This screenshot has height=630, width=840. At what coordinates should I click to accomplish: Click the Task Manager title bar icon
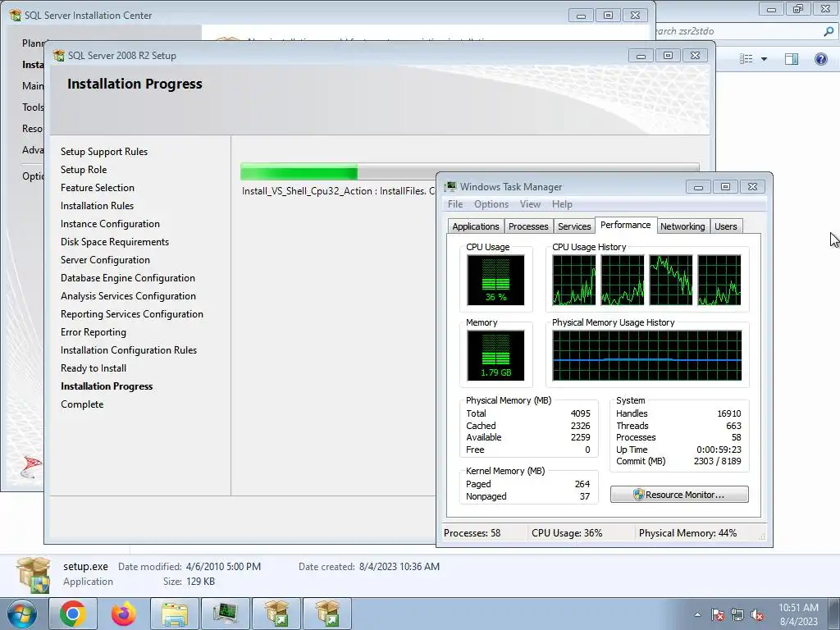pyautogui.click(x=451, y=186)
